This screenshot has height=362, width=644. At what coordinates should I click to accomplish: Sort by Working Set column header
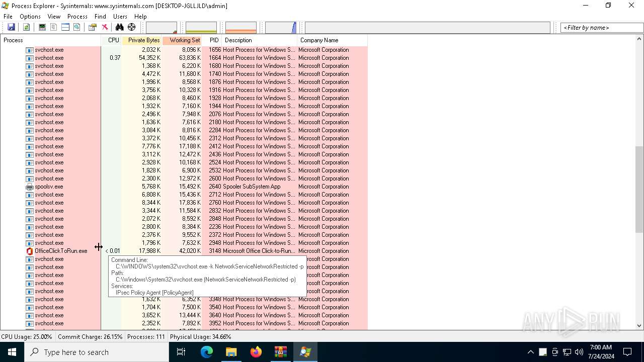182,40
